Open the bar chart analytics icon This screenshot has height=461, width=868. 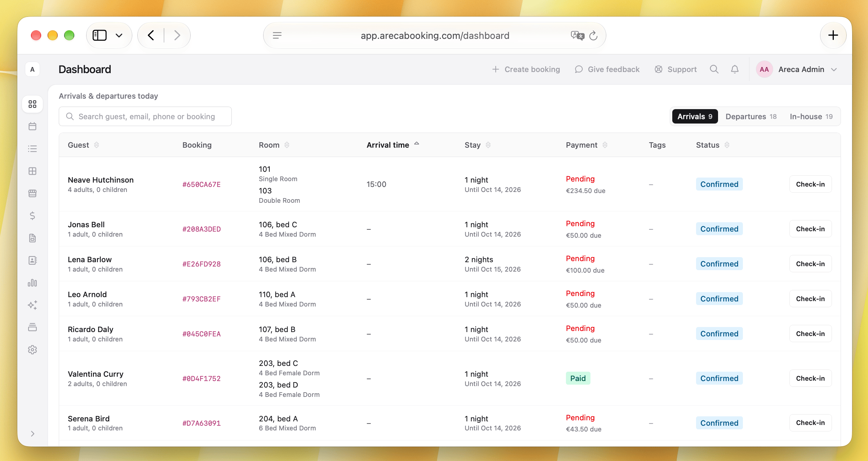click(32, 283)
